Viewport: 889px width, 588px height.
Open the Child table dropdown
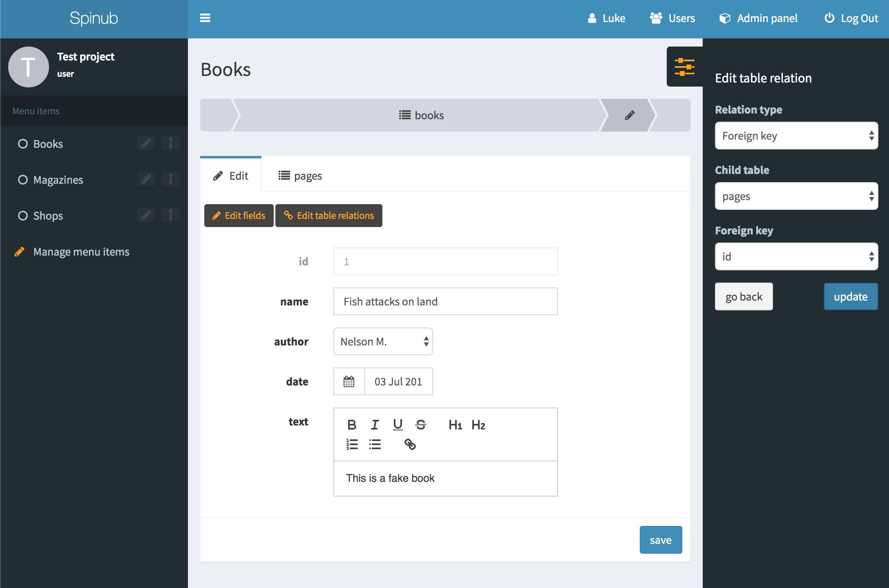click(796, 196)
